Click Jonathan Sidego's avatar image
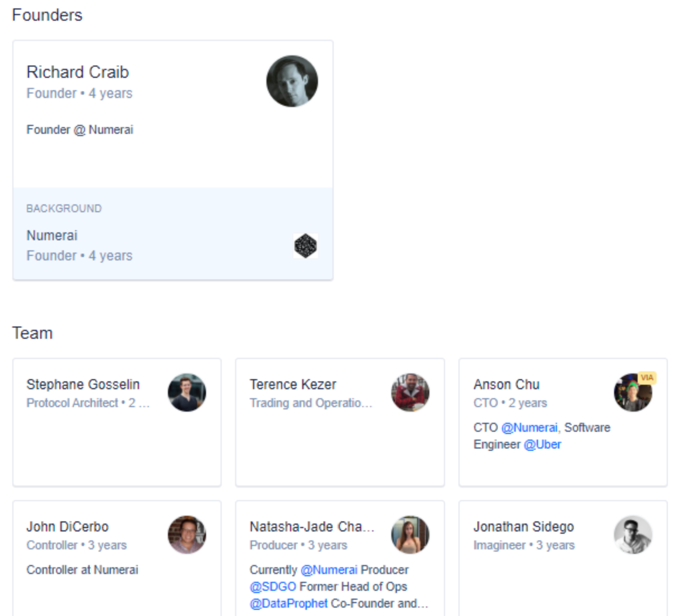 click(x=633, y=535)
